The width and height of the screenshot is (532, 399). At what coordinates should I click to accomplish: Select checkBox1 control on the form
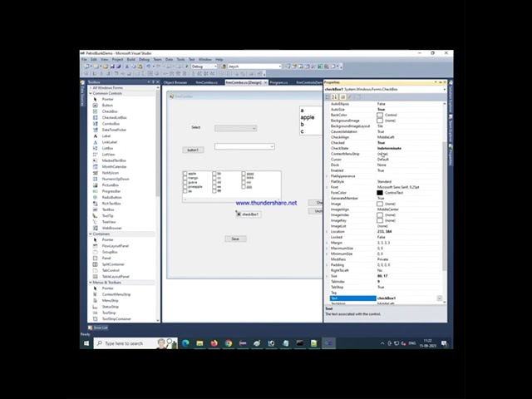(x=249, y=214)
